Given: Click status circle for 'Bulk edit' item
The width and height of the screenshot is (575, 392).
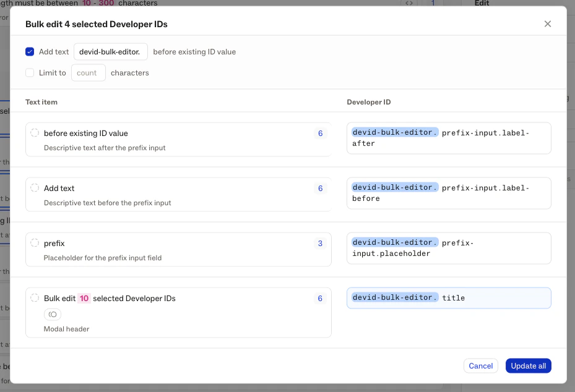Looking at the screenshot, I should pos(35,297).
